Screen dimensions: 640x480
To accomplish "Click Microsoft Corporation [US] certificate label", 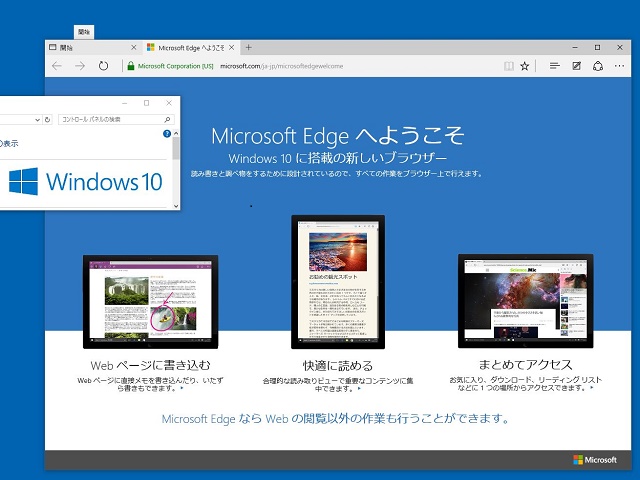I will coord(176,66).
